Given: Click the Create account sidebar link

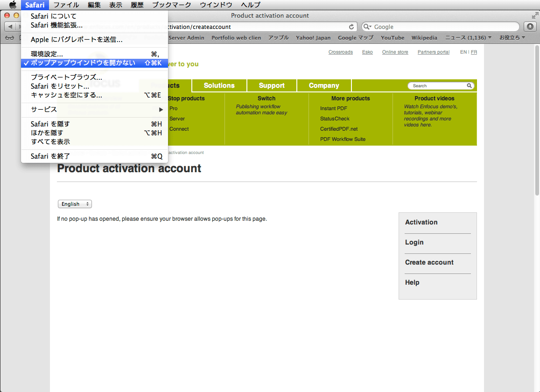Looking at the screenshot, I should [429, 262].
